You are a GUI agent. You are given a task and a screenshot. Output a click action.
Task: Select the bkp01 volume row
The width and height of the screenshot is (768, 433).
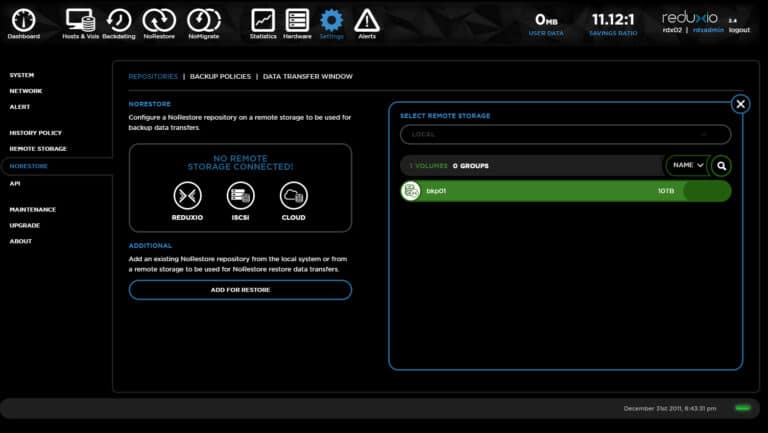point(566,191)
